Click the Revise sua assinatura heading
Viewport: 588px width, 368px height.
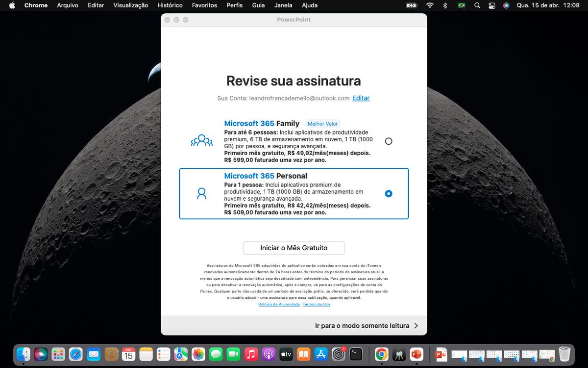[294, 81]
